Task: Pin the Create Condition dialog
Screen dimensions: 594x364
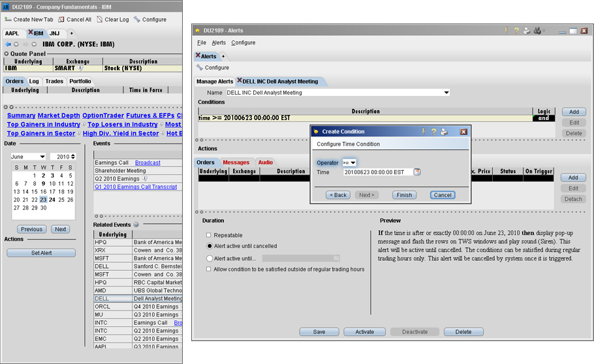Action: pos(423,132)
